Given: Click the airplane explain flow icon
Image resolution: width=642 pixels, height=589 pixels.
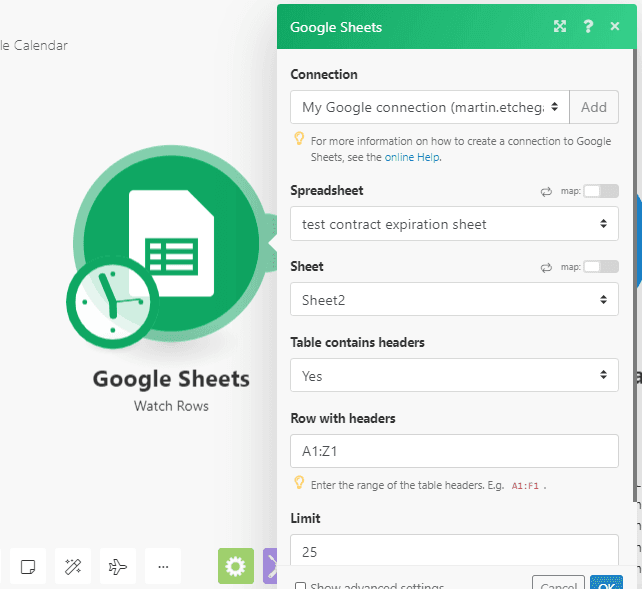Looking at the screenshot, I should pyautogui.click(x=118, y=567).
